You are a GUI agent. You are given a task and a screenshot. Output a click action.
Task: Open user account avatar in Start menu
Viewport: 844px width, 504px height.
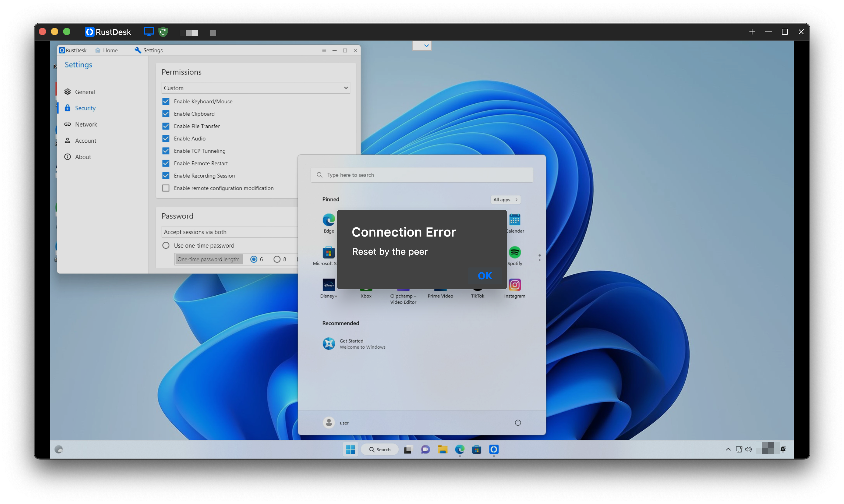pyautogui.click(x=329, y=423)
